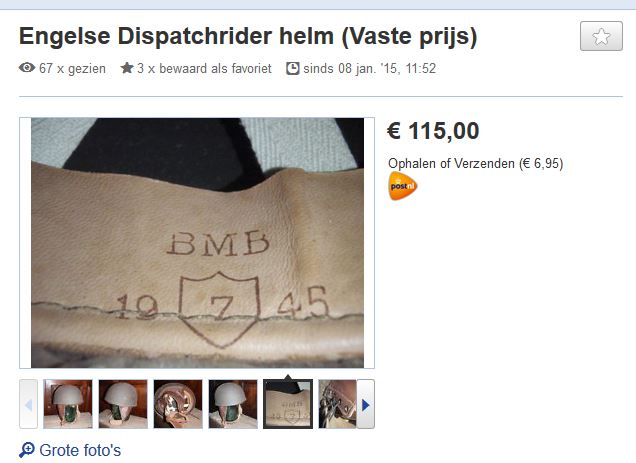This screenshot has width=636, height=463.
Task: Click main BMB 1945 stamp photo
Action: pyautogui.click(x=197, y=243)
